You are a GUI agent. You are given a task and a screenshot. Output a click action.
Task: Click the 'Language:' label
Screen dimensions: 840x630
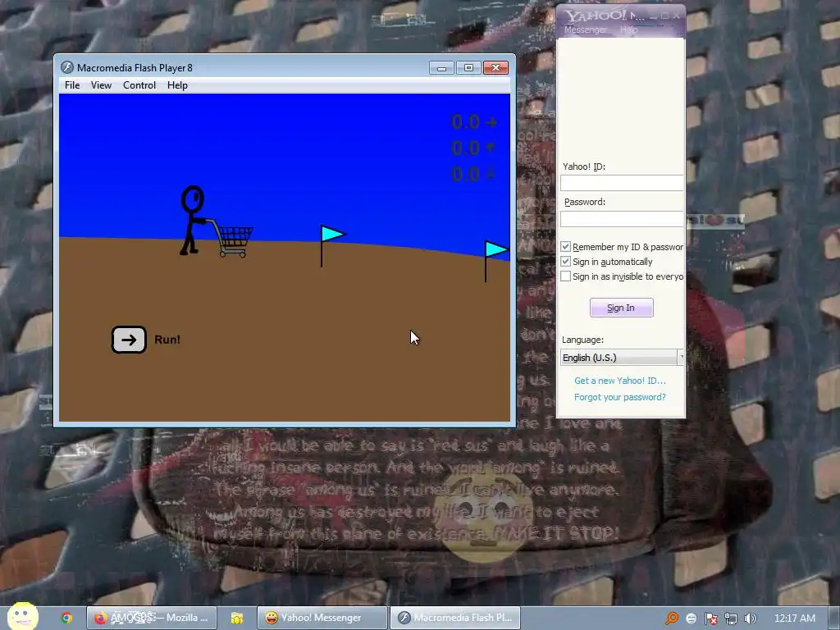[x=583, y=340]
